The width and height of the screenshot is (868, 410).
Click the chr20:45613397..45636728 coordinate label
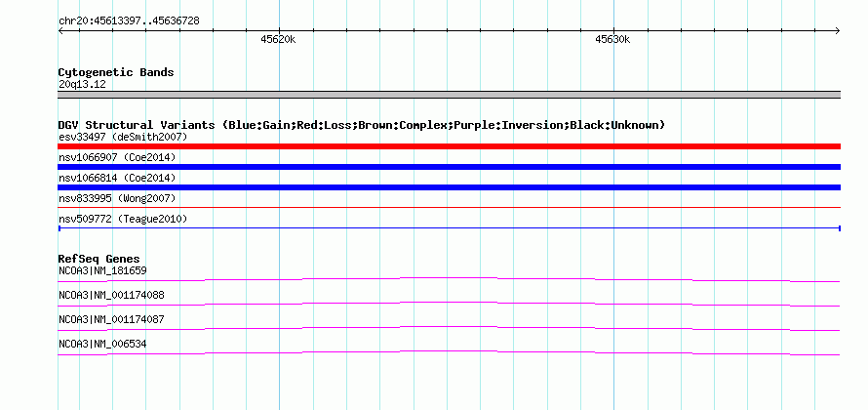coord(129,21)
